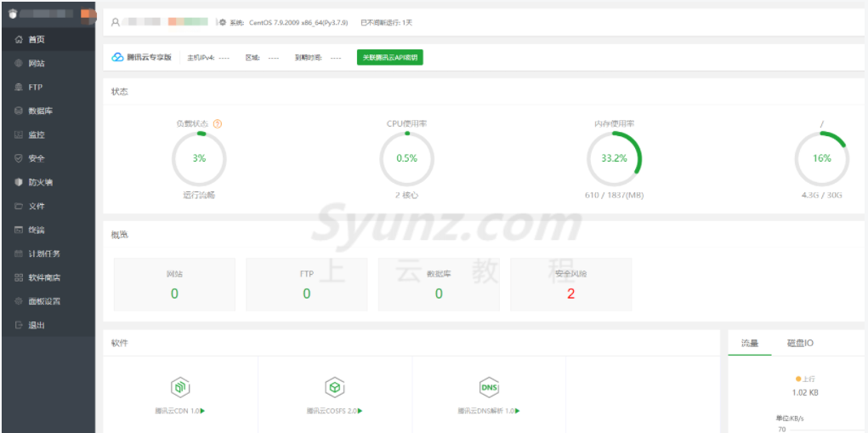Click the terminal icon beside 终端

click(x=18, y=230)
